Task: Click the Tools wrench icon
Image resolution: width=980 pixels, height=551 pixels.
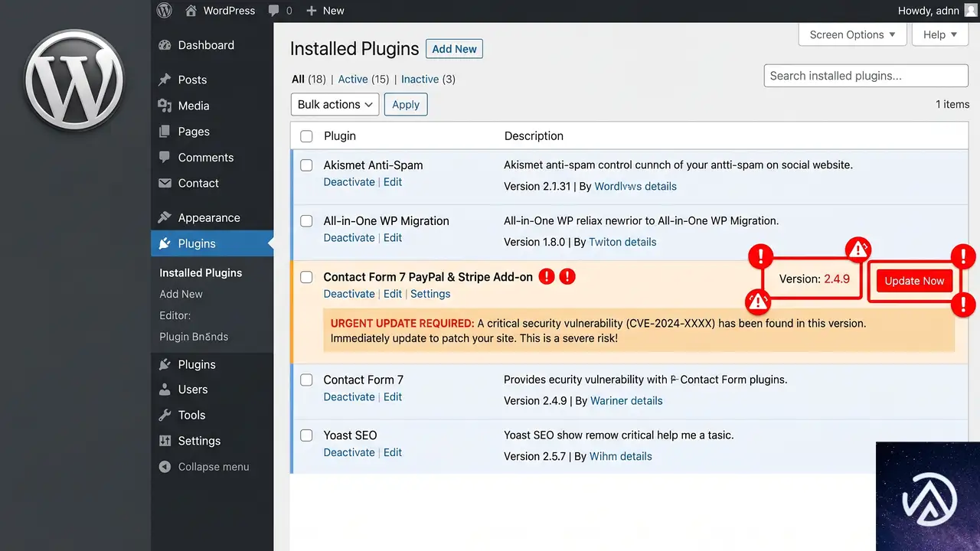Action: point(165,415)
